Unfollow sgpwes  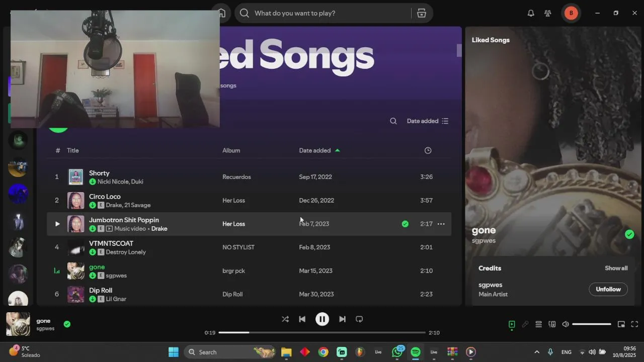[608, 289]
